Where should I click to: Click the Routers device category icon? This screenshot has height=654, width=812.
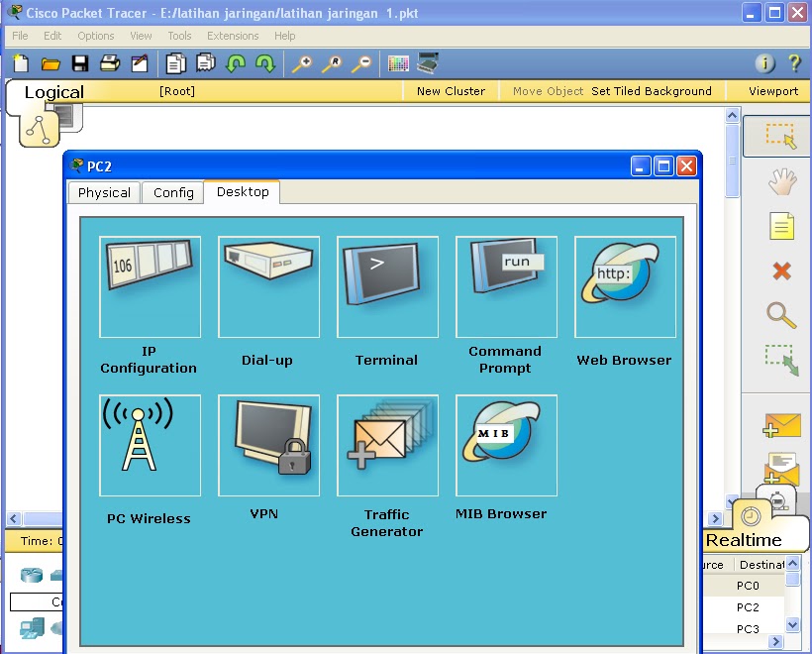click(x=31, y=575)
